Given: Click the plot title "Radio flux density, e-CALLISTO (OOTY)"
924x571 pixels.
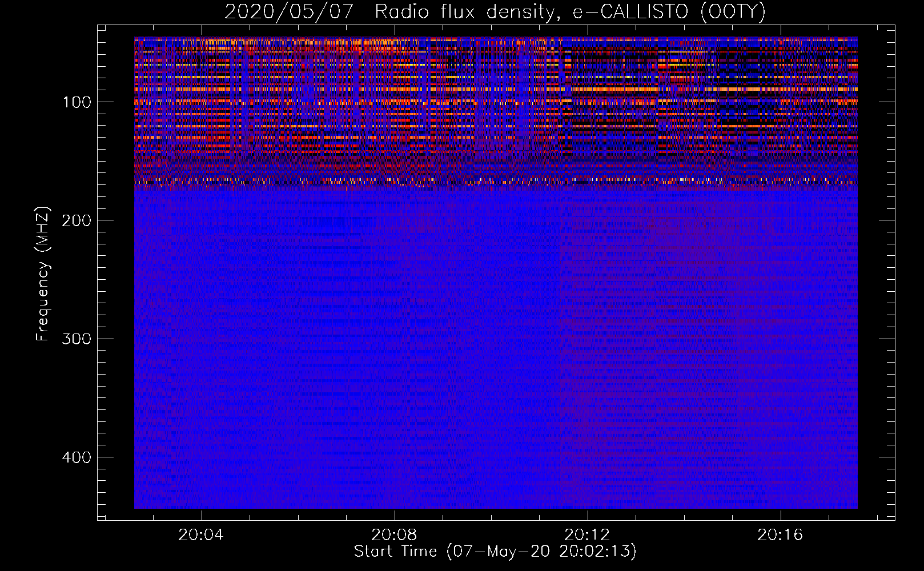Looking at the screenshot, I should 570,12.
